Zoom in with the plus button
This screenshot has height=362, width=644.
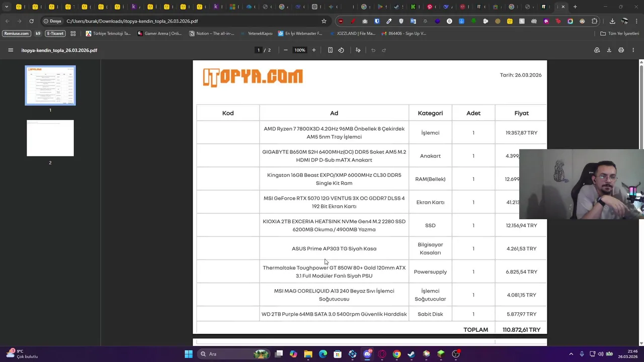tap(314, 50)
